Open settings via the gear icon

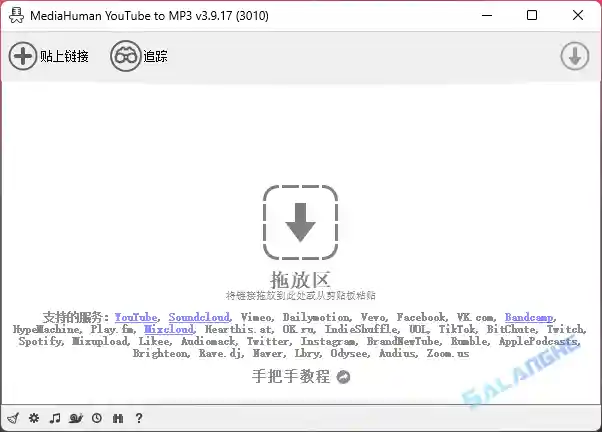point(34,418)
